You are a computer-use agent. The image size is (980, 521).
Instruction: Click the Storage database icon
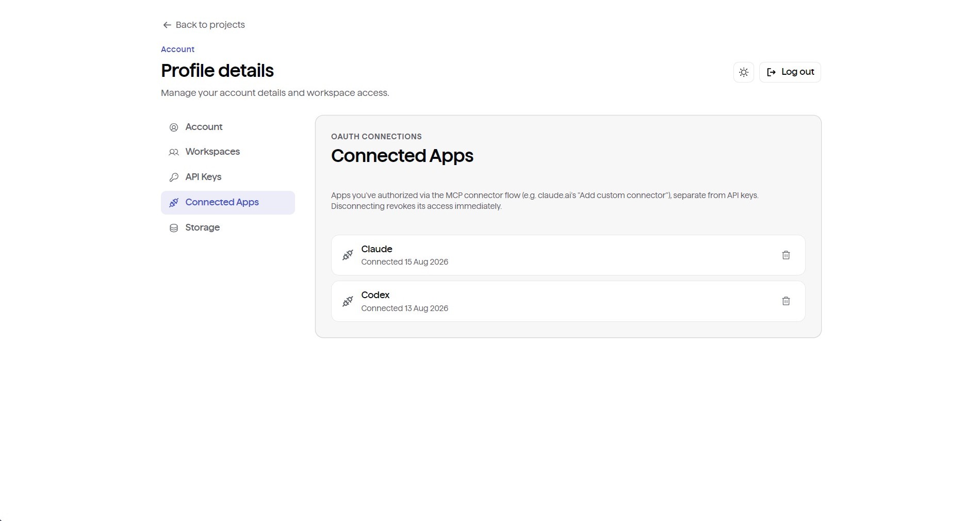click(x=174, y=228)
